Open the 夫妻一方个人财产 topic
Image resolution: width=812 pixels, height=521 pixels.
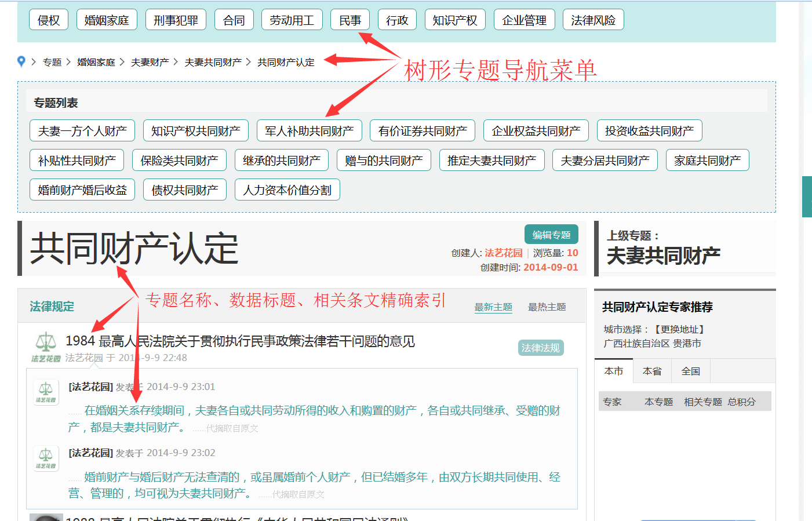(x=82, y=131)
